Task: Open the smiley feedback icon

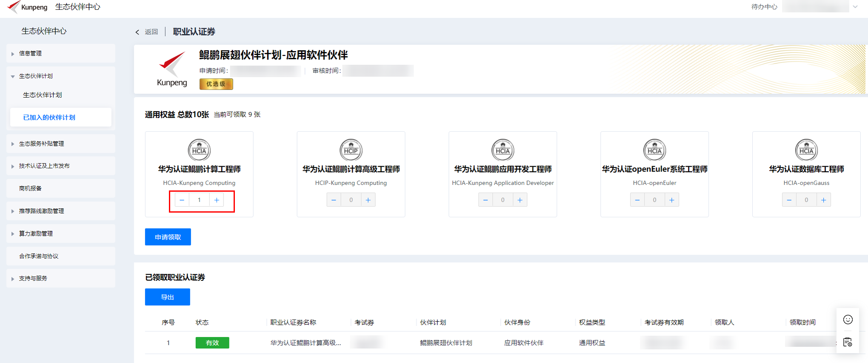Action: (848, 320)
